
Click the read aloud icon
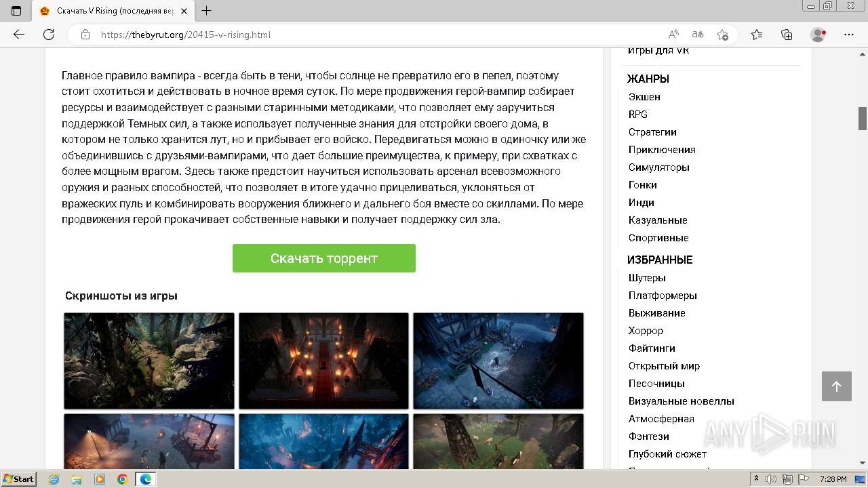pos(673,35)
